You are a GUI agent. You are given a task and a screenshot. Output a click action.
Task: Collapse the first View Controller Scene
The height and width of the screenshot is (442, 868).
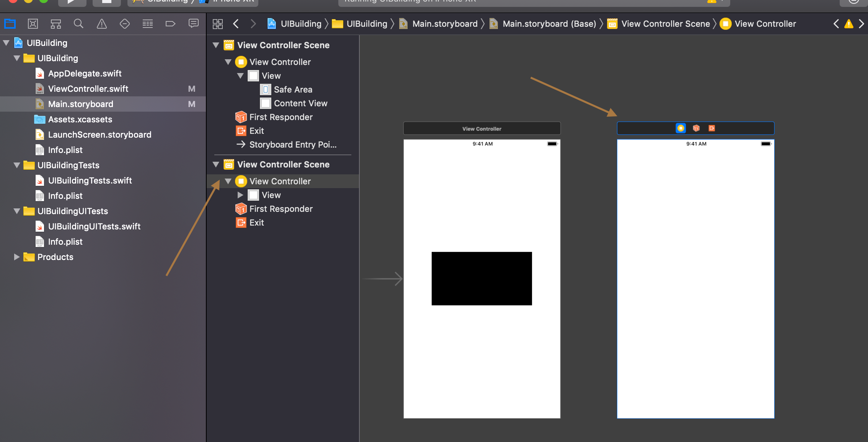(216, 45)
